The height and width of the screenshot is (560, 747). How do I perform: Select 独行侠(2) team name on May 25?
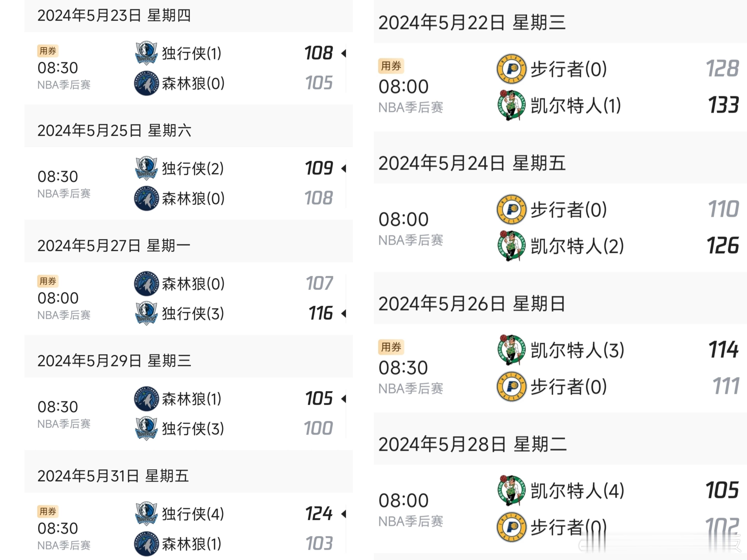pyautogui.click(x=193, y=168)
